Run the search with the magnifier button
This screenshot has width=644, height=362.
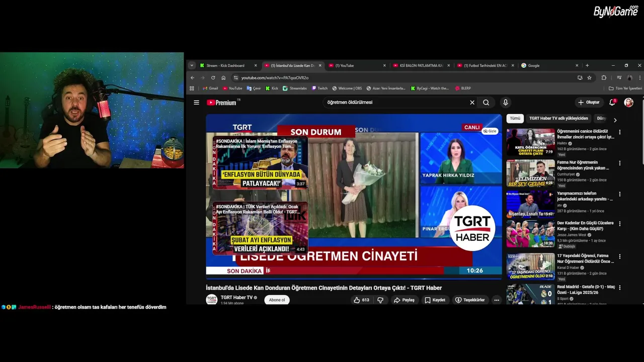click(x=486, y=103)
